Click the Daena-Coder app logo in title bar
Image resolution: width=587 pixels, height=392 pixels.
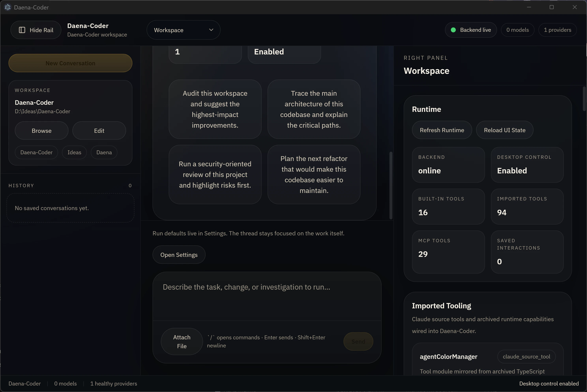click(x=8, y=7)
